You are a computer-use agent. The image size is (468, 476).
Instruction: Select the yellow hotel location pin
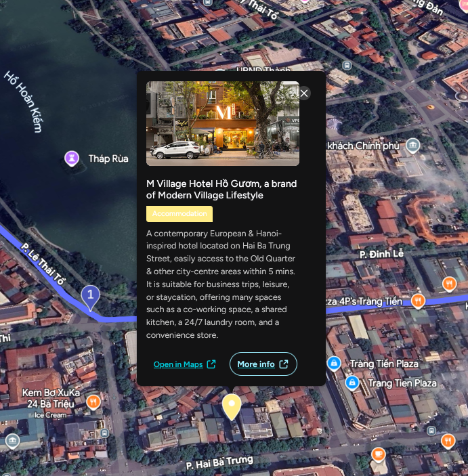(232, 407)
